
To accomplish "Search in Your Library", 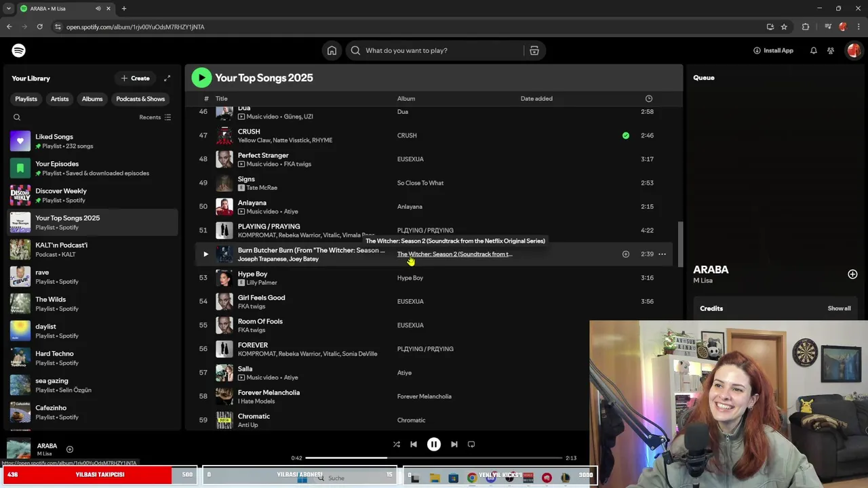I will (17, 117).
